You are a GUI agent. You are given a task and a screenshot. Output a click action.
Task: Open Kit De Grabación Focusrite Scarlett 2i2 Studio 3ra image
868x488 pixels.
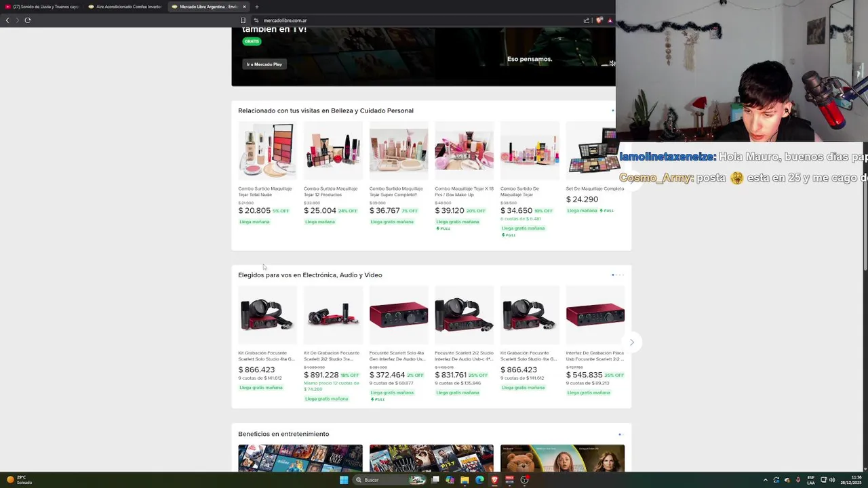coord(333,315)
